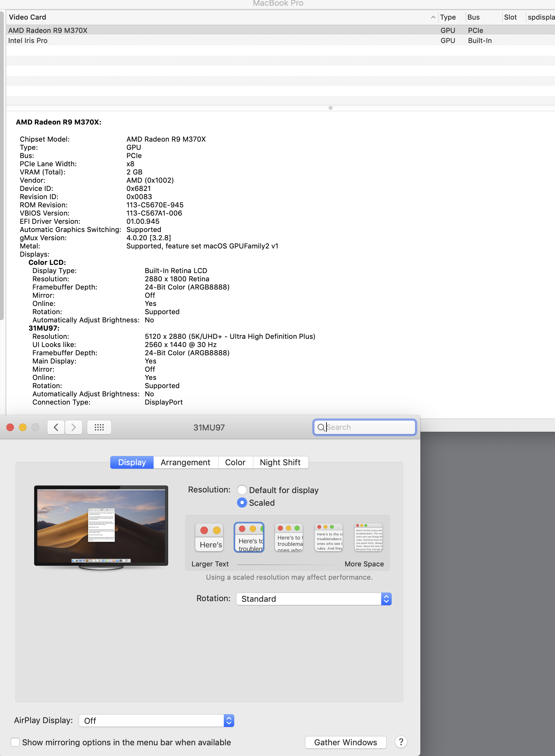This screenshot has width=555, height=756.
Task: Click the Metal GPUFamily2 v1 value
Action: tap(202, 246)
